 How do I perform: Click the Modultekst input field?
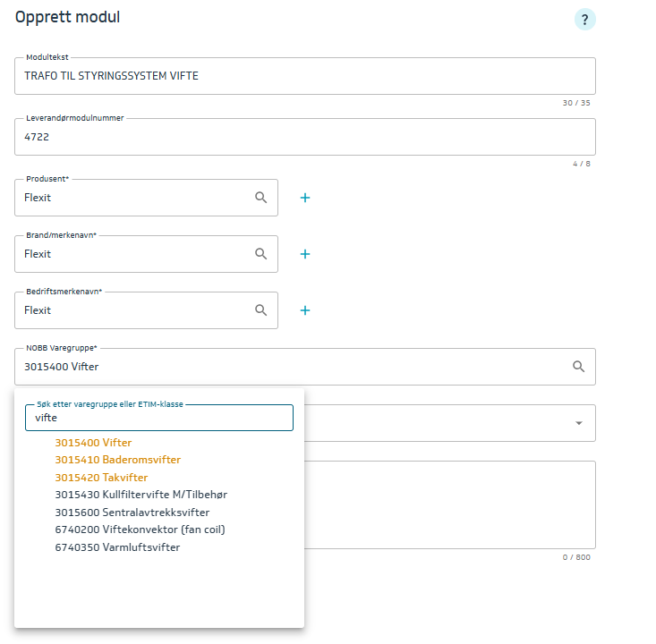[x=304, y=77]
